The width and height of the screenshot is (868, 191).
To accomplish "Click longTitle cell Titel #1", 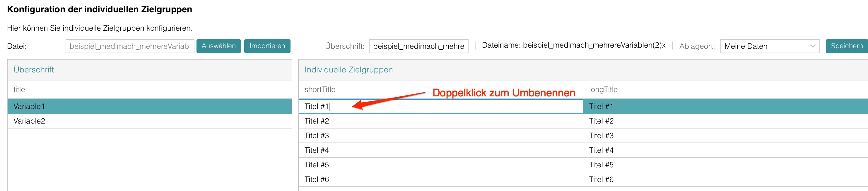I will (725, 106).
